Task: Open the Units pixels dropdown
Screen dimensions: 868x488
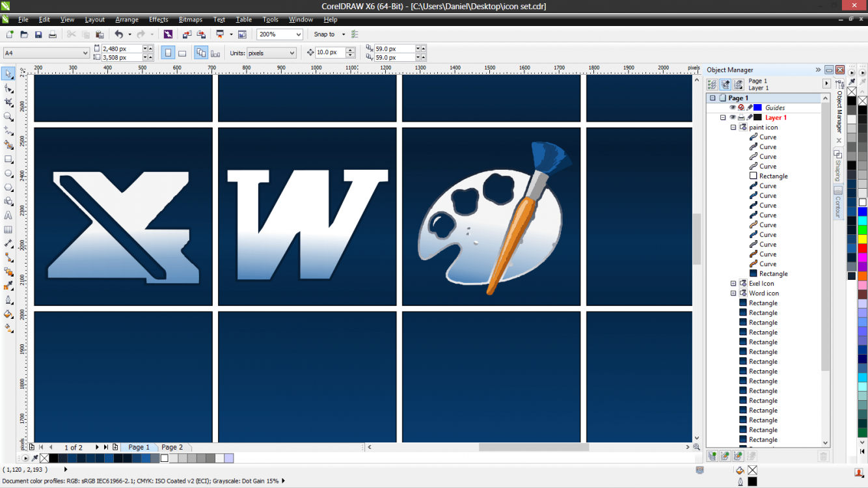Action: 292,53
